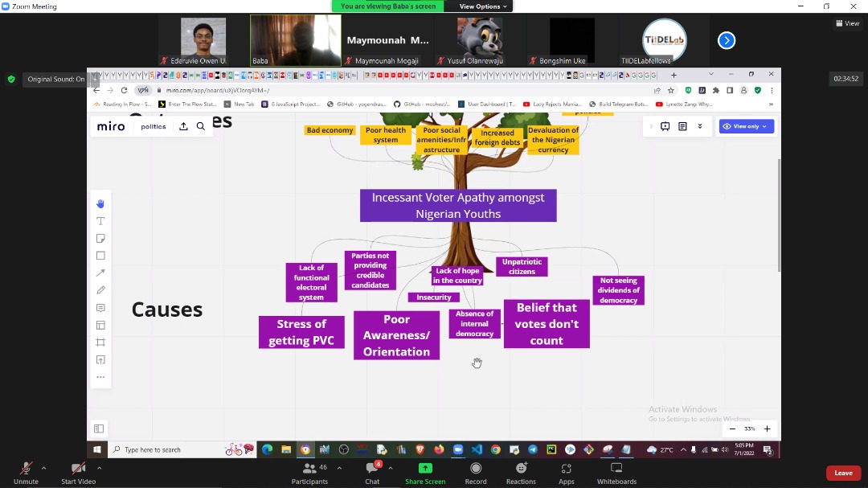Click the Miro zoom-out minus button
This screenshot has width=868, height=488.
coord(732,429)
